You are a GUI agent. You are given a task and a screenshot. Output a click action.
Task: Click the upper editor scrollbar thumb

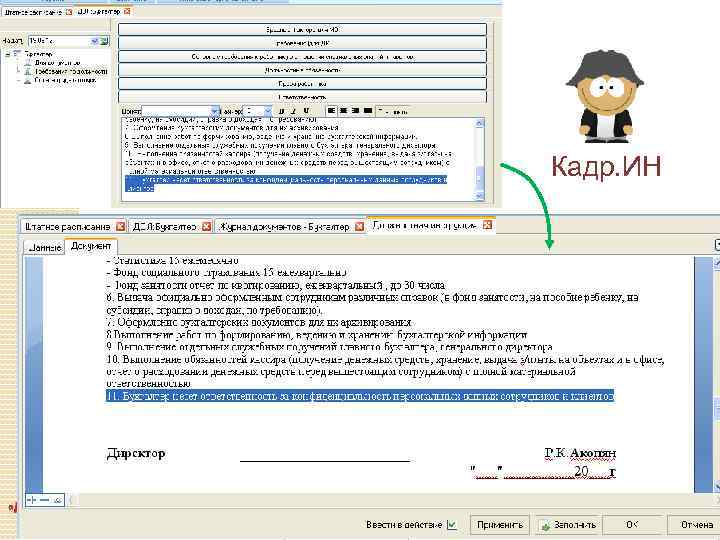tap(479, 178)
